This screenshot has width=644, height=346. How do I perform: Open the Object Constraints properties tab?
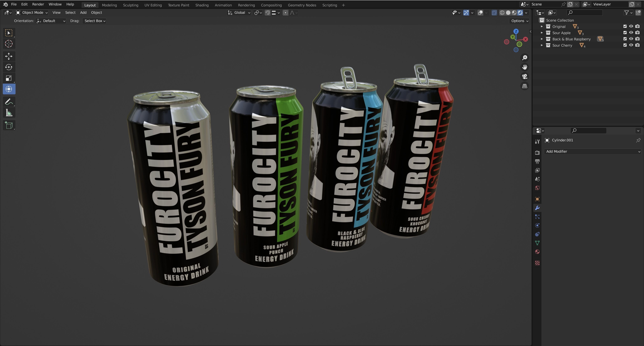(537, 234)
